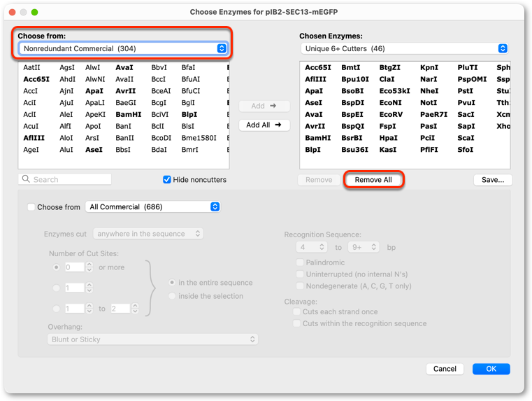Open the Unique 6+ Cutters (46) dropdown
532x401 pixels.
(404, 48)
